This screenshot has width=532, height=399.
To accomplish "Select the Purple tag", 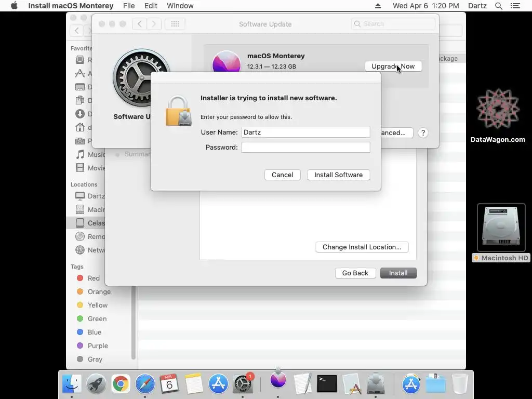I will point(92,345).
